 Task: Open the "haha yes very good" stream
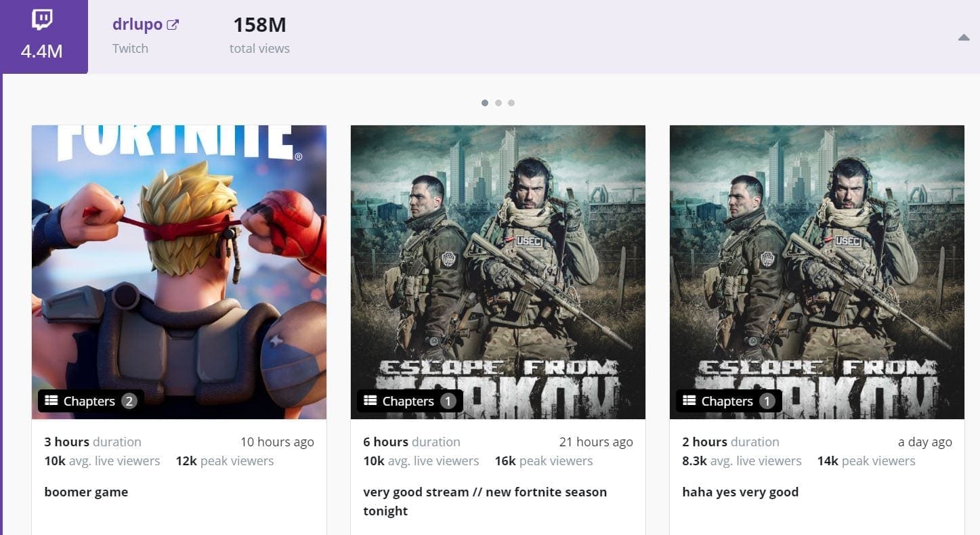click(x=740, y=492)
